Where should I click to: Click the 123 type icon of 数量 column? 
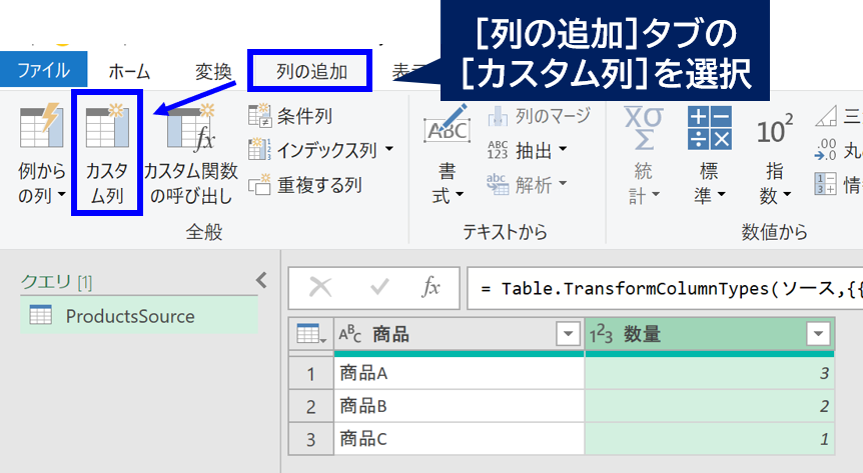pyautogui.click(x=601, y=334)
